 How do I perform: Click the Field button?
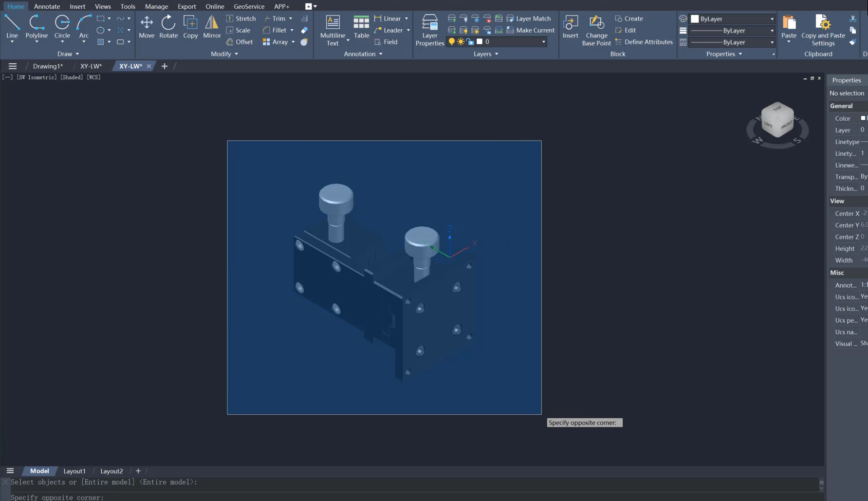[386, 42]
